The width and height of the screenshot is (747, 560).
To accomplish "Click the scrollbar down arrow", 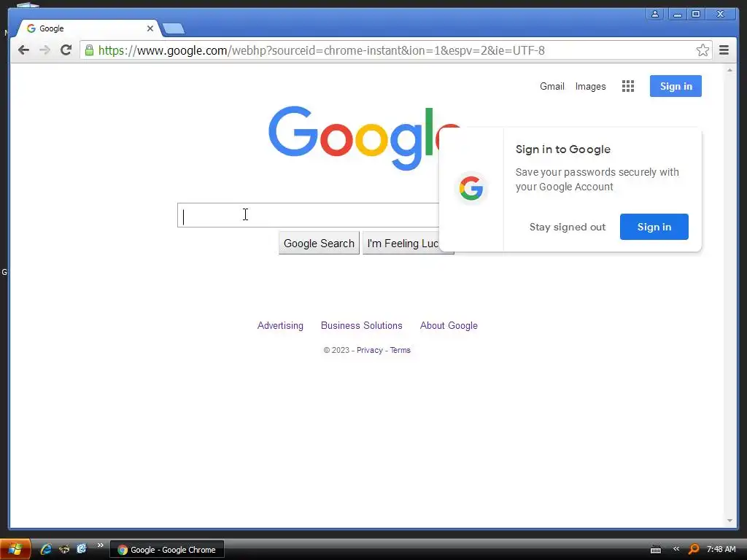I will pos(729,521).
